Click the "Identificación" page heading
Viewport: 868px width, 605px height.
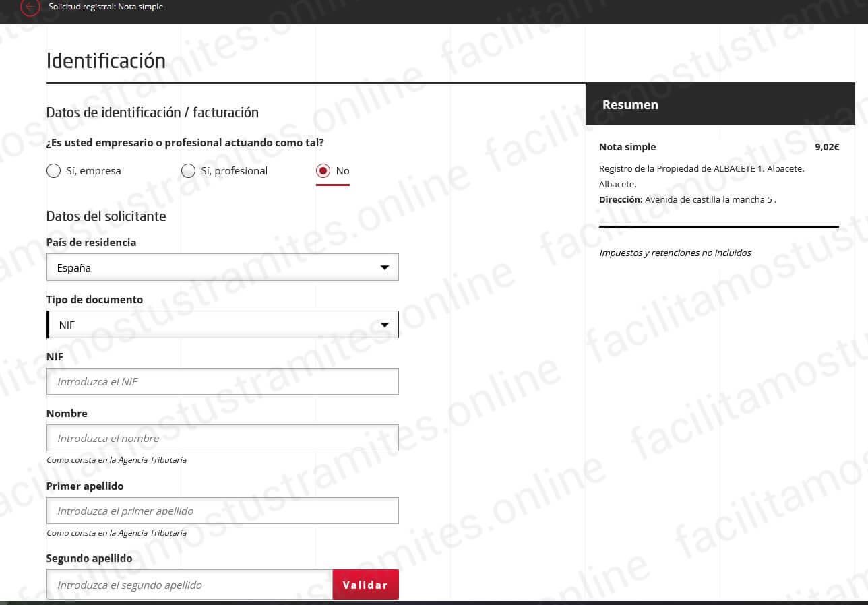click(x=105, y=61)
